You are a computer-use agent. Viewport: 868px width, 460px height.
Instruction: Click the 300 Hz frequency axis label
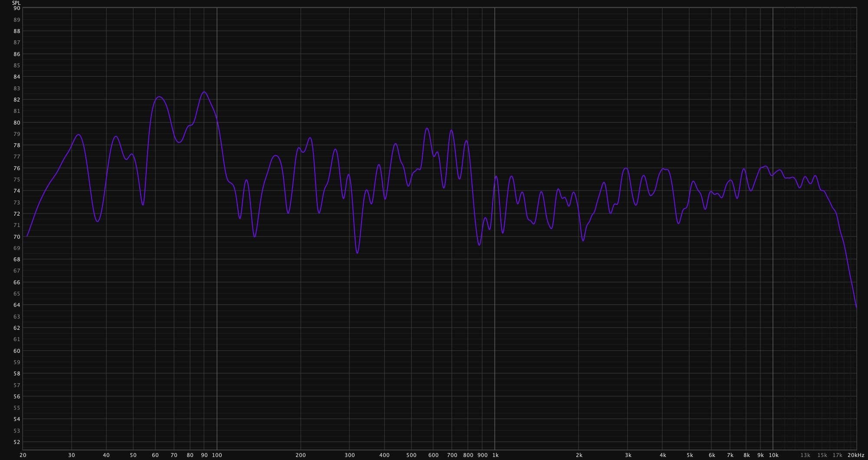point(350,455)
